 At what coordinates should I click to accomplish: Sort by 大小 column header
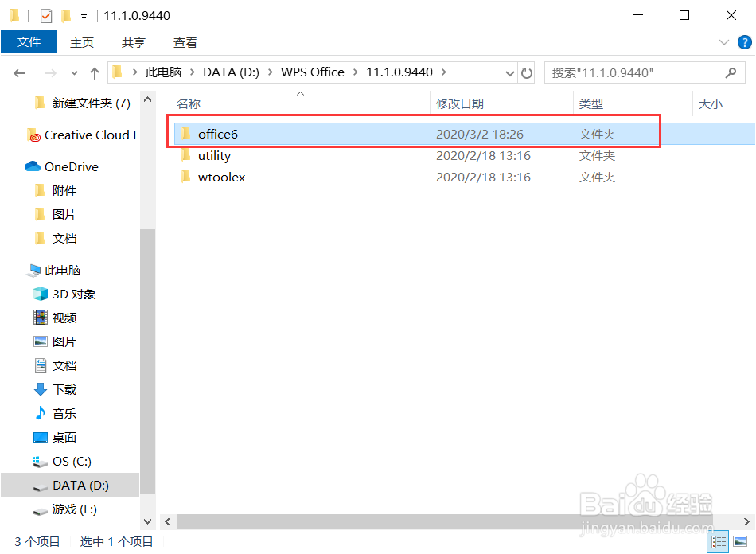pyautogui.click(x=710, y=103)
